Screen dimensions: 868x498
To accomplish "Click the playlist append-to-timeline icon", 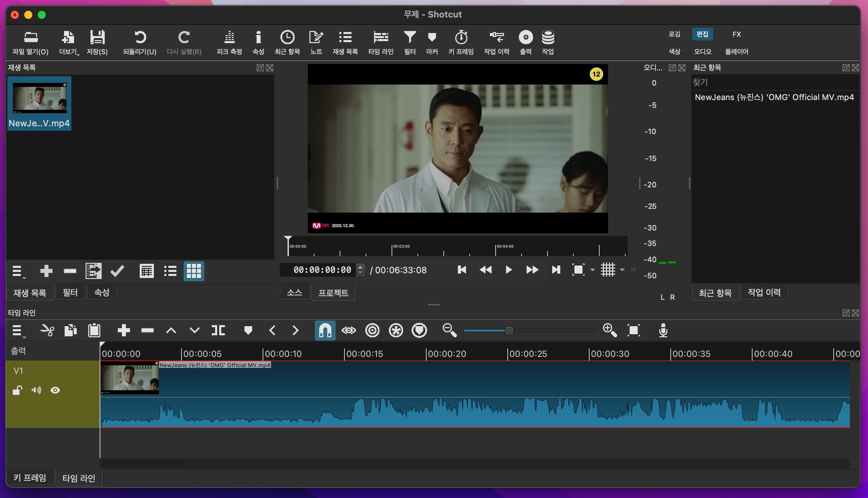I will 93,271.
